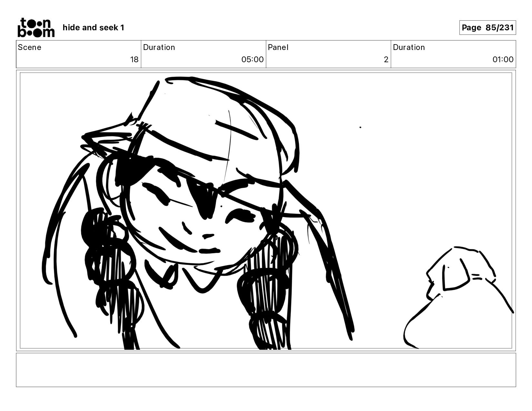Image resolution: width=532 pixels, height=411 pixels.
Task: Select the scene number value '18'
Action: click(x=134, y=59)
